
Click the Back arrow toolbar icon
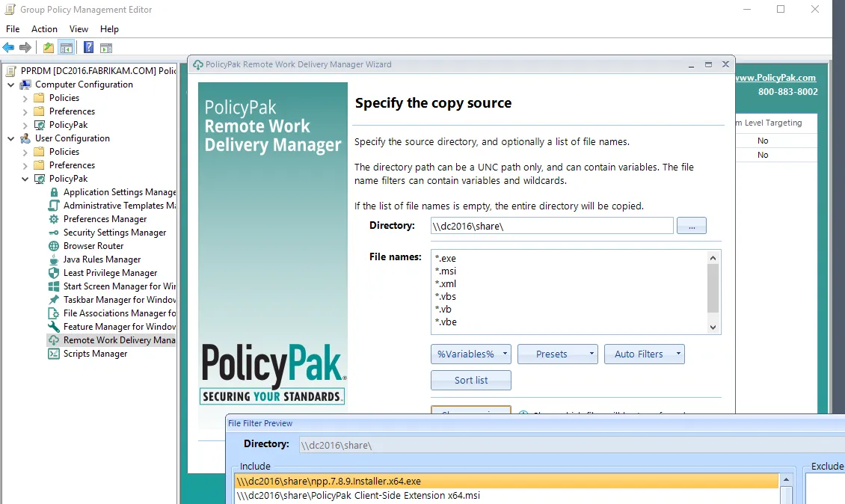9,47
